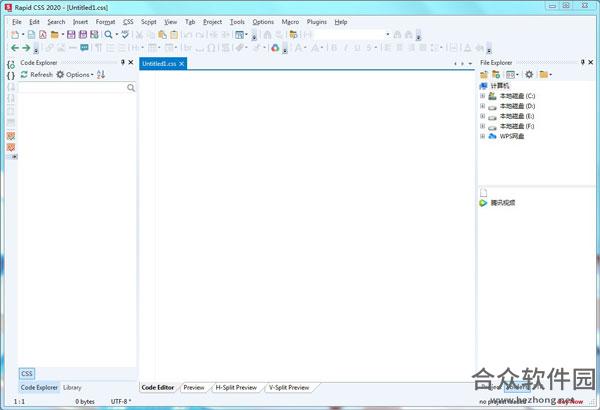This screenshot has width=600, height=410.
Task: Click the Save As floppy disk icon
Action: tap(83, 35)
